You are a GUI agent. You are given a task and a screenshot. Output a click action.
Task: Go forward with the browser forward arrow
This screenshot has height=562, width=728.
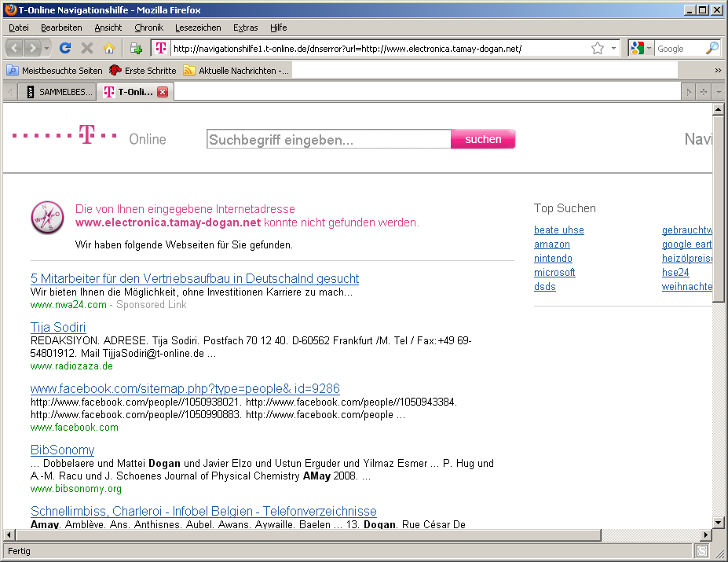32,48
